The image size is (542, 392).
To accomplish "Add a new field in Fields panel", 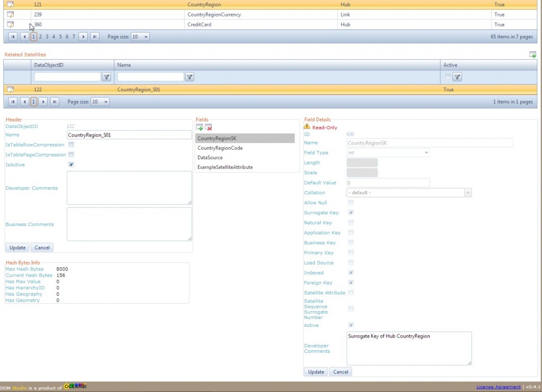I will tap(200, 127).
